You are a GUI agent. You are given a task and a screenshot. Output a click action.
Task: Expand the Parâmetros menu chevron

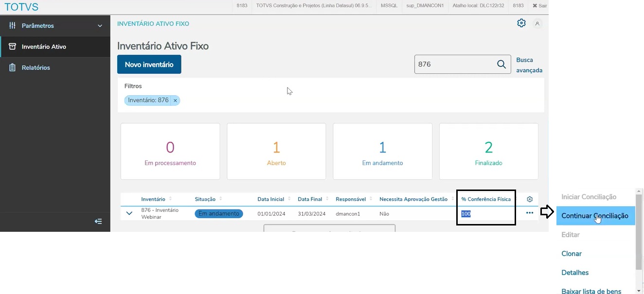click(x=100, y=26)
